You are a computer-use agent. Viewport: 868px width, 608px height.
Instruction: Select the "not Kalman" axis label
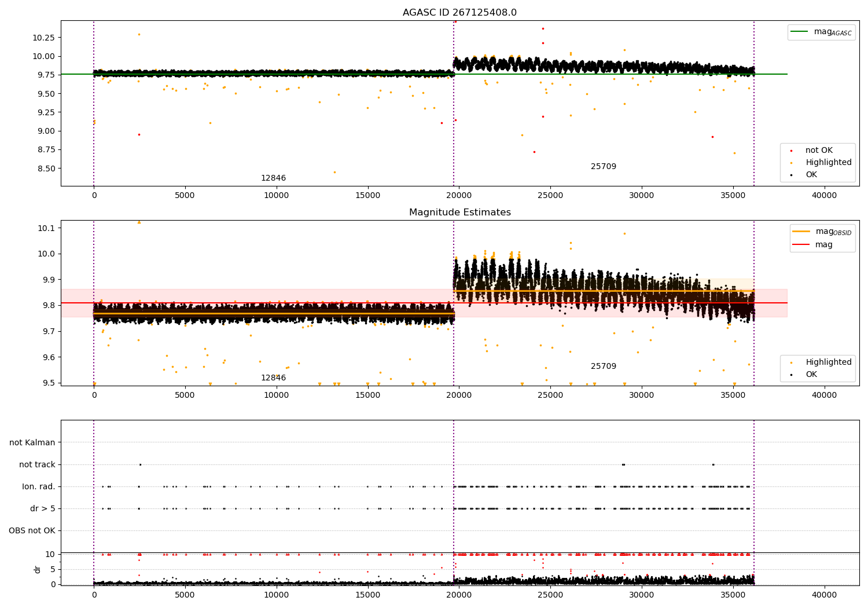[x=32, y=442]
